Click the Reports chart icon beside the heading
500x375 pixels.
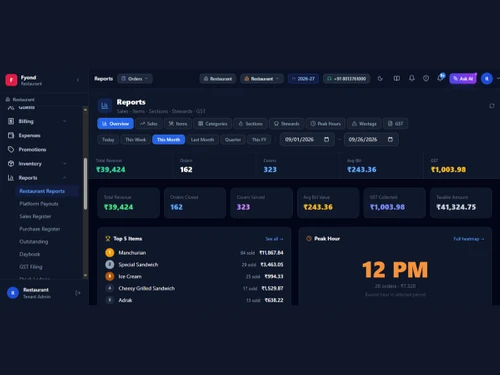pos(105,106)
